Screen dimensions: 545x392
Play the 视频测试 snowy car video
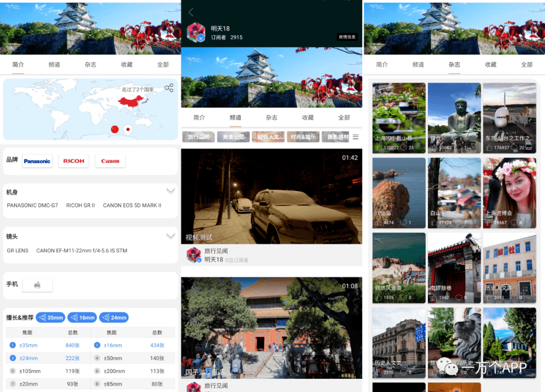click(x=271, y=196)
